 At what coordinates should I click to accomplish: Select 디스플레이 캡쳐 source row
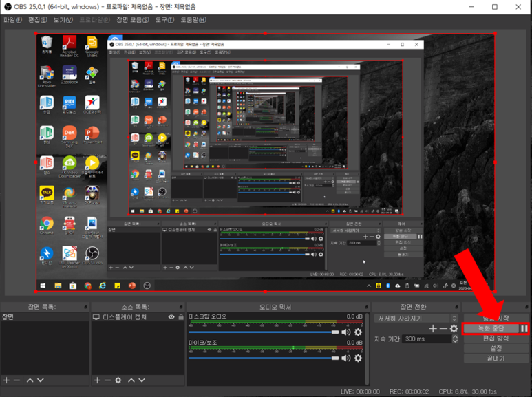tap(138, 317)
